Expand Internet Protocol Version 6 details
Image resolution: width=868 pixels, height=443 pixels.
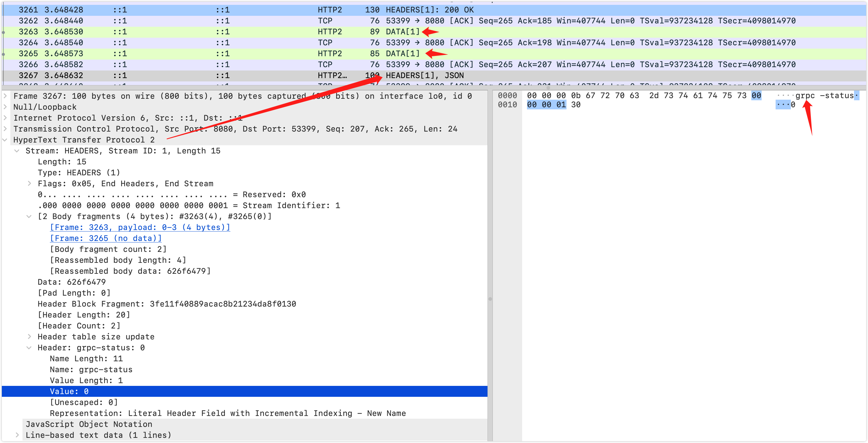pos(5,118)
